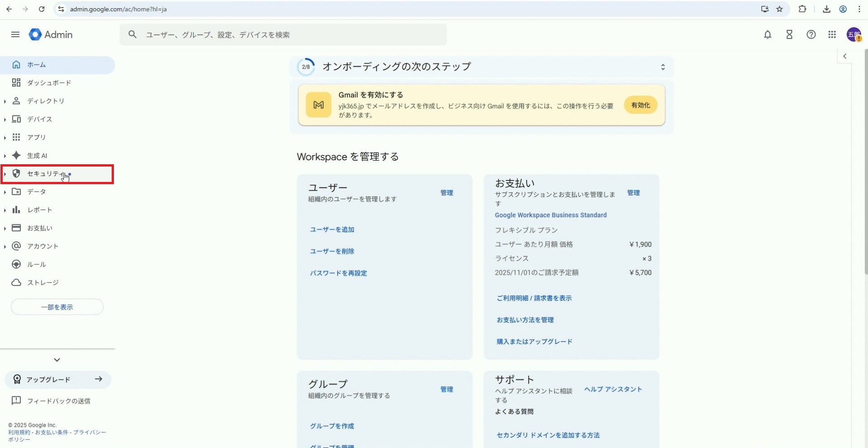Expand the セキュリティ sidebar section
Screen dimensions: 868x448
click(x=5, y=174)
